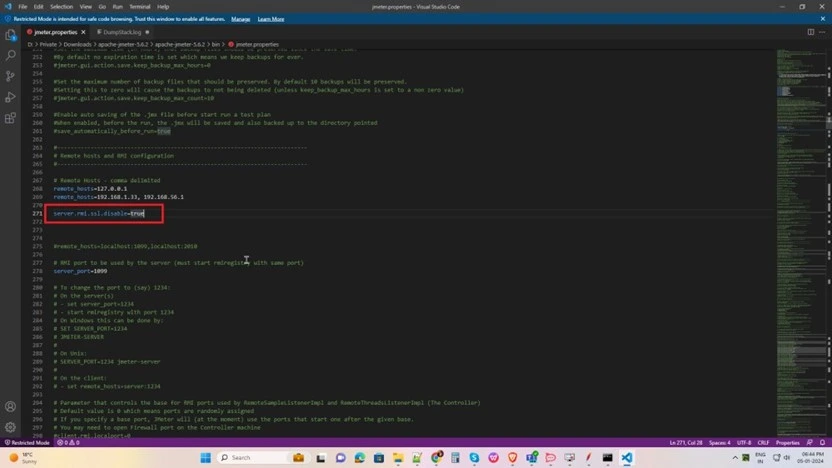The image size is (832, 468).
Task: Click the Ln 271, Col 28 indicator
Action: pyautogui.click(x=686, y=443)
